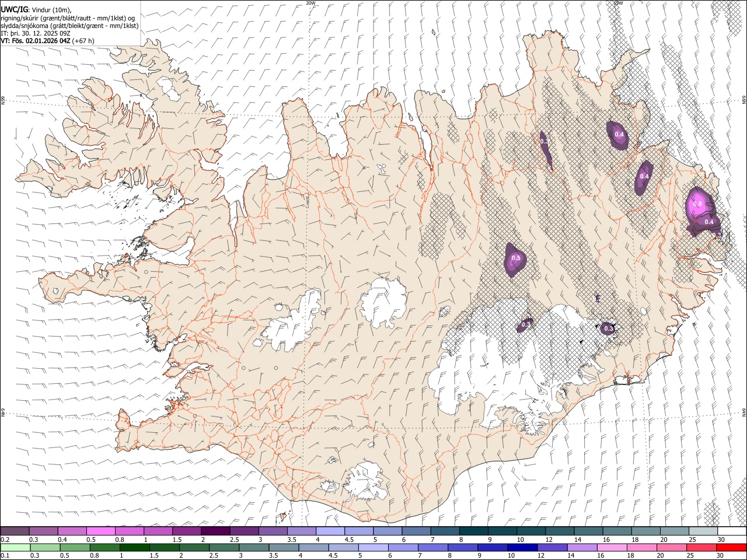Click the '20W' longitude label
747x560 pixels.
coord(310,3)
